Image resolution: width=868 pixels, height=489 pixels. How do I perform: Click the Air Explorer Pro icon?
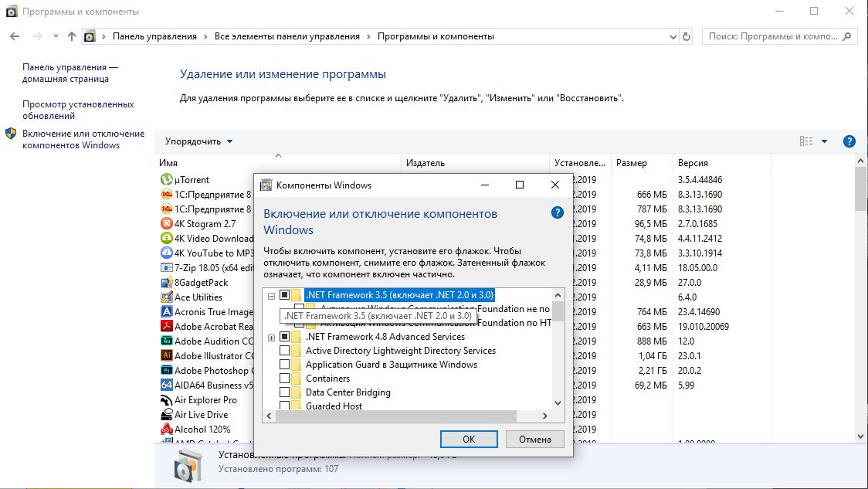[x=166, y=400]
